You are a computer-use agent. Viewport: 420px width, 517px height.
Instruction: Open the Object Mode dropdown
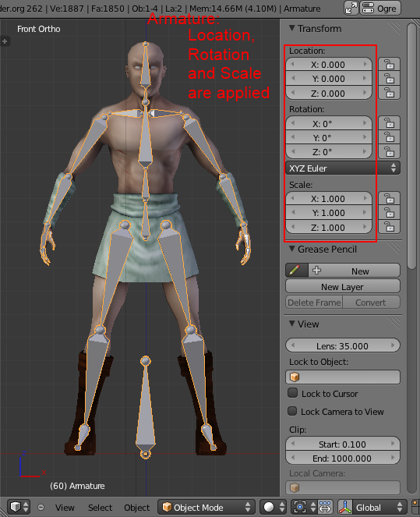coord(206,507)
